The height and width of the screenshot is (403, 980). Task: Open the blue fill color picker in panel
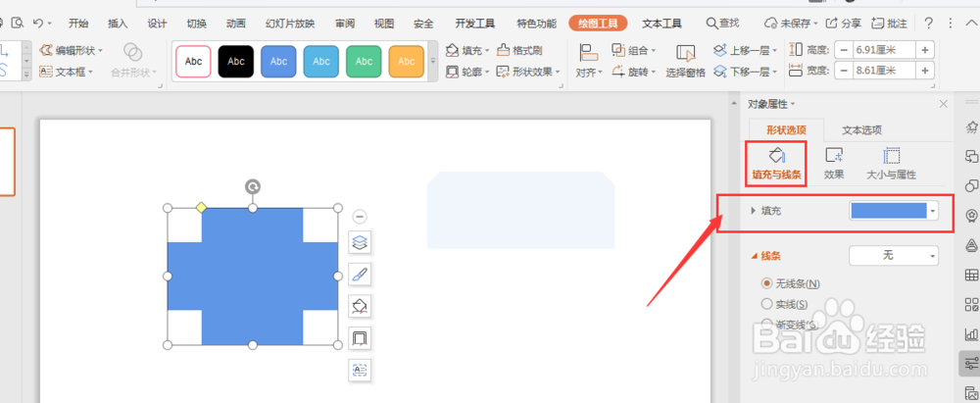click(x=894, y=211)
